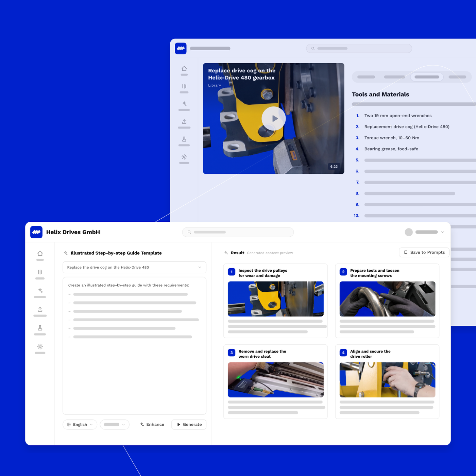Play the Replace drive cog video
The width and height of the screenshot is (476, 476).
pyautogui.click(x=274, y=119)
